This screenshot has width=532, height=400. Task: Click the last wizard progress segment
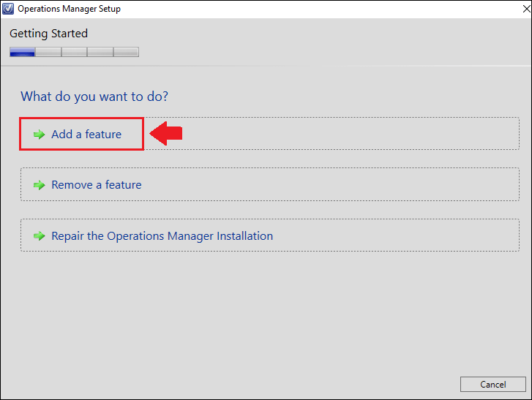click(126, 52)
